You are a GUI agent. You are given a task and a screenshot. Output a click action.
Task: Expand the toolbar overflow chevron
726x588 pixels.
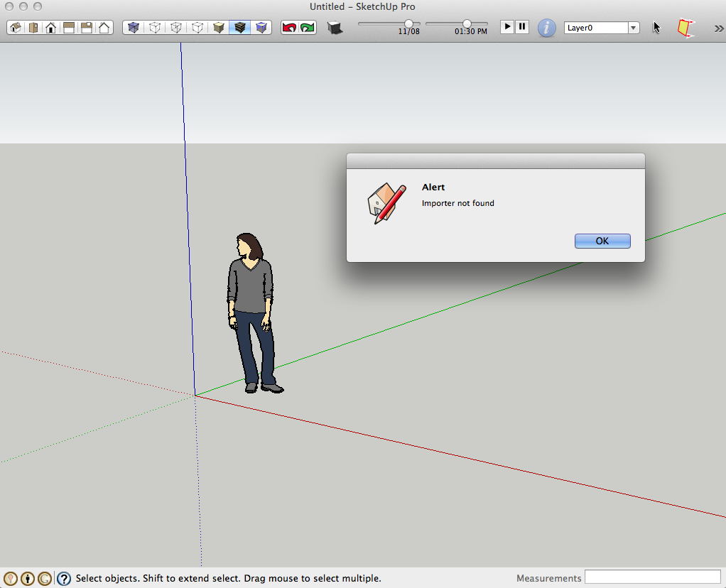coord(718,28)
